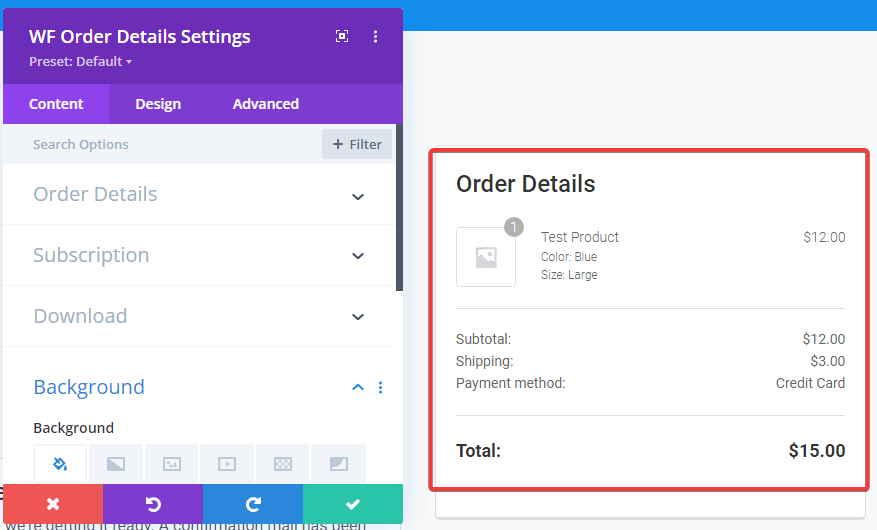
Task: Click the Total: label
Action: (x=478, y=451)
